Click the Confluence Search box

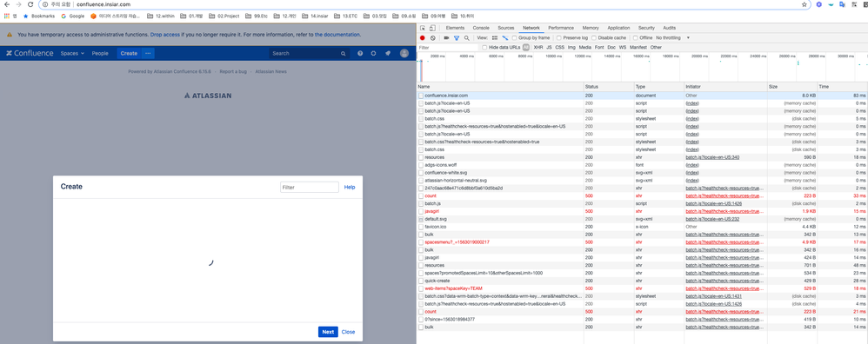point(310,54)
